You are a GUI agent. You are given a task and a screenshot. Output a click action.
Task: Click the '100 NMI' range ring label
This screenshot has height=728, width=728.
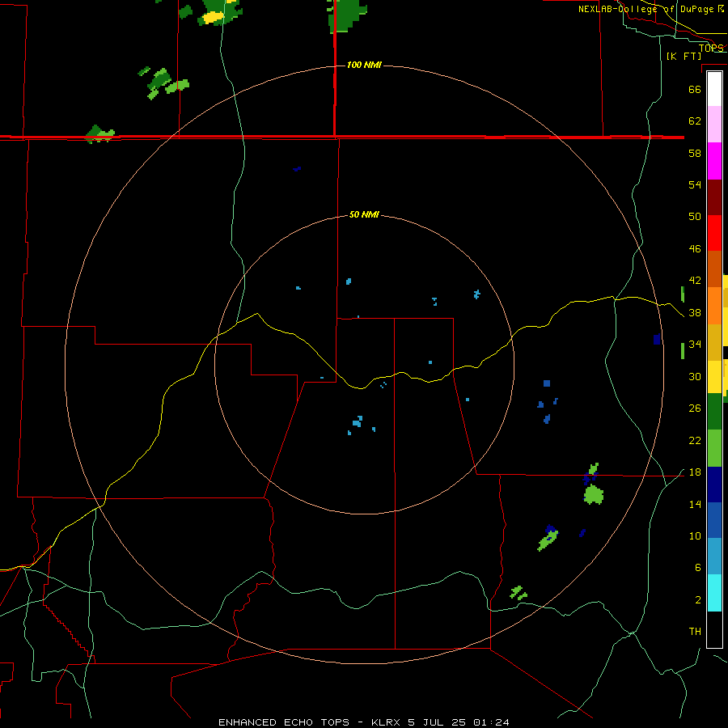[x=364, y=65]
